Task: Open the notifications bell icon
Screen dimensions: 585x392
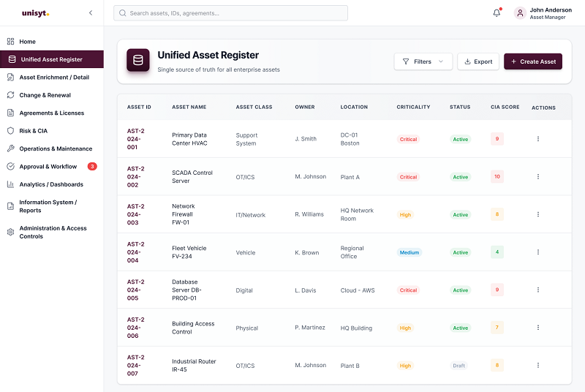Action: click(497, 13)
